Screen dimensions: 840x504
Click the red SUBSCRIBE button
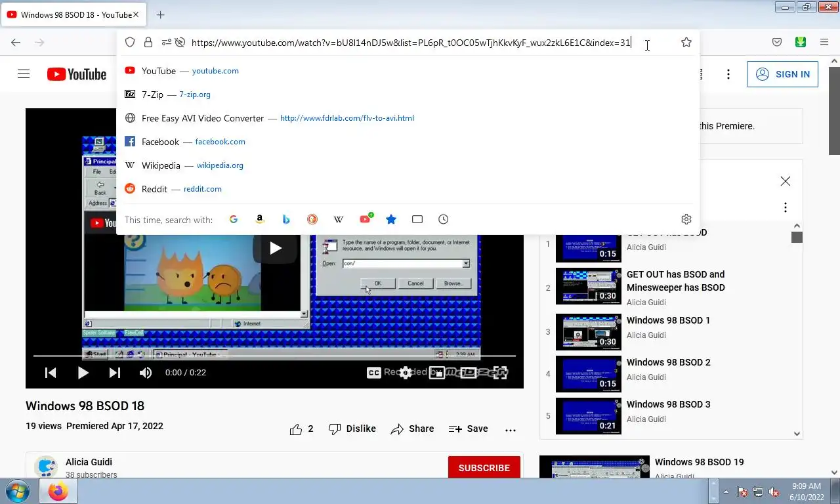tap(484, 468)
